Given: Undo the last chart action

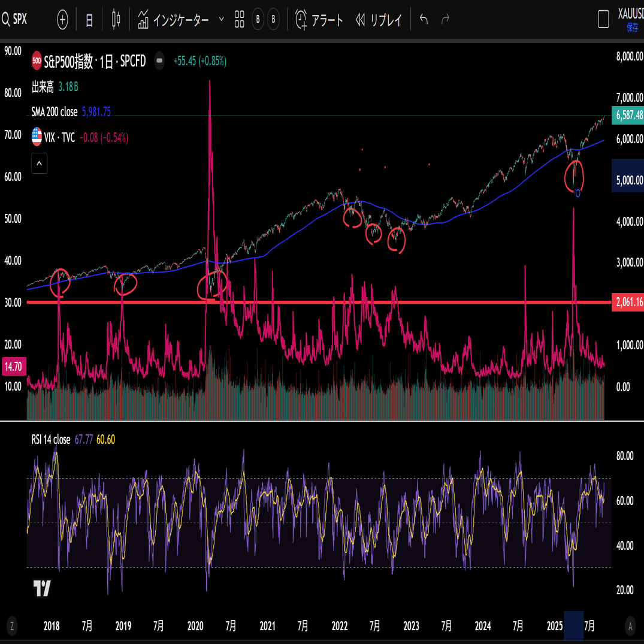Looking at the screenshot, I should (x=424, y=19).
